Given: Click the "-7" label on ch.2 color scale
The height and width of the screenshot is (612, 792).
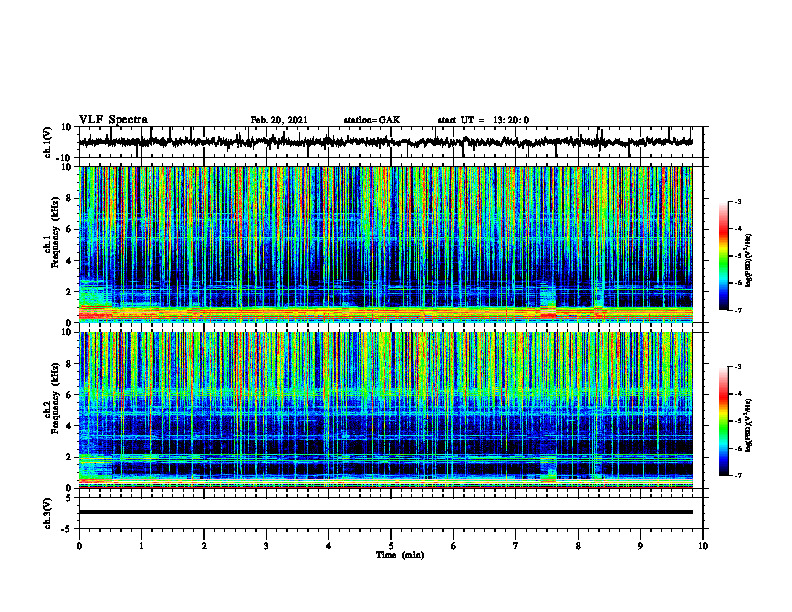Looking at the screenshot, I should point(737,476).
